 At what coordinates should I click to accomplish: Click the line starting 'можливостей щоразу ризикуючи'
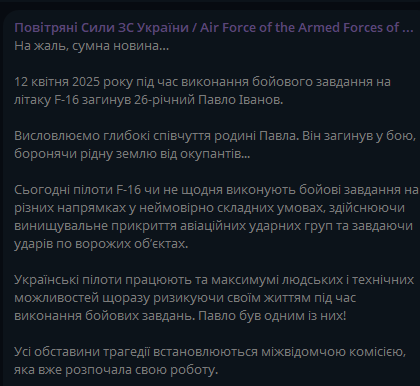pos(185,298)
